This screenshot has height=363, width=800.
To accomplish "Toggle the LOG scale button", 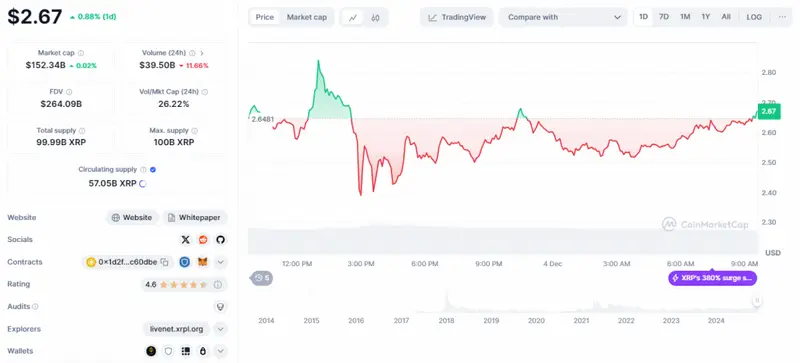I will (x=754, y=17).
